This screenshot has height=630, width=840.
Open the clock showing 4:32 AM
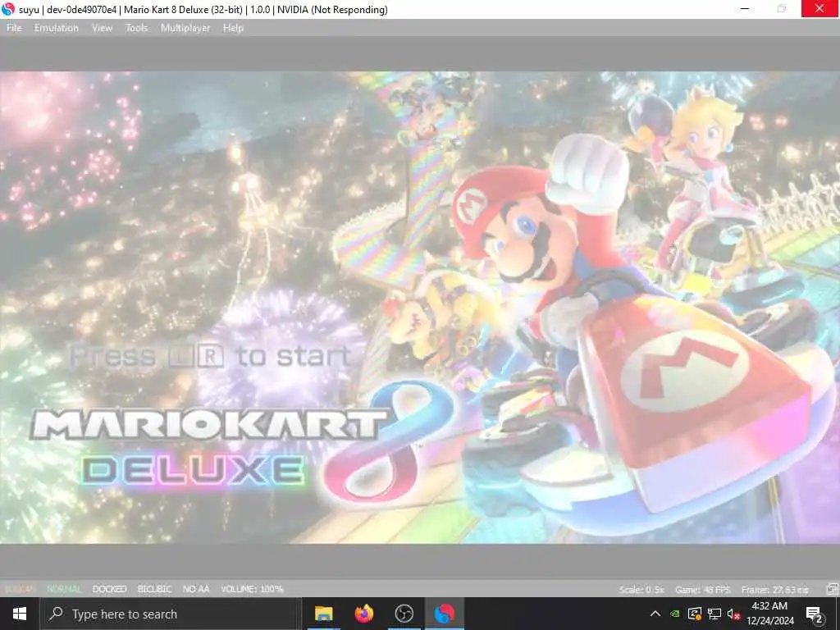(x=769, y=614)
